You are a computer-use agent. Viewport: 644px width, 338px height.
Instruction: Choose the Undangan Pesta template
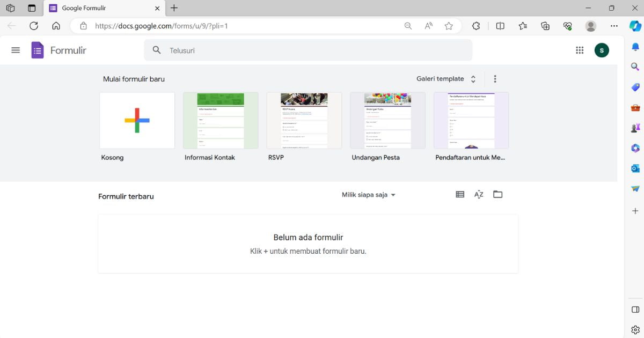tap(387, 120)
